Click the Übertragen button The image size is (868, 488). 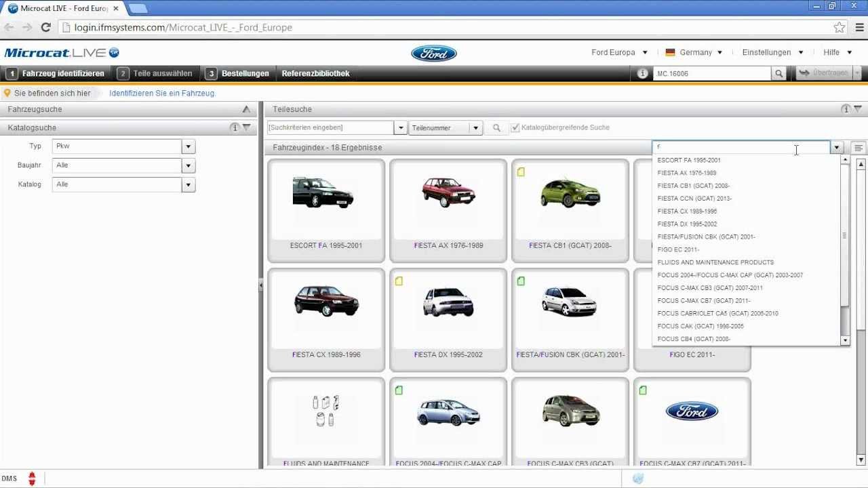(x=823, y=73)
